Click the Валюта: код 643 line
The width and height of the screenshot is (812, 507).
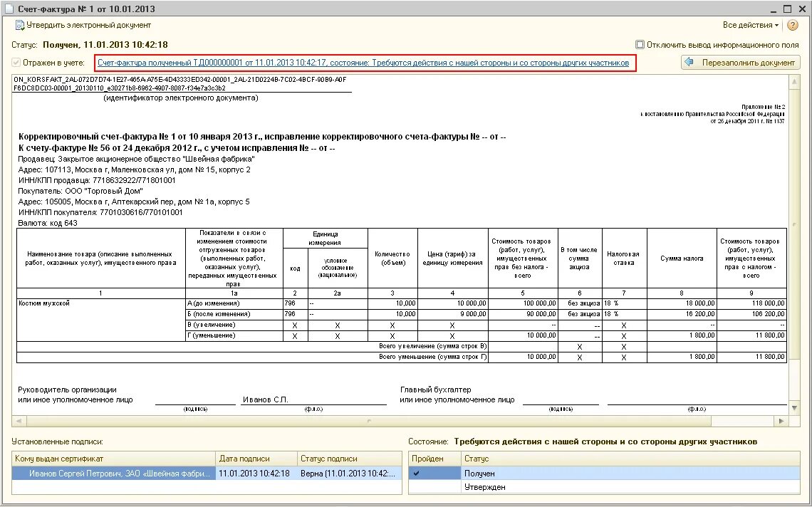tap(48, 223)
